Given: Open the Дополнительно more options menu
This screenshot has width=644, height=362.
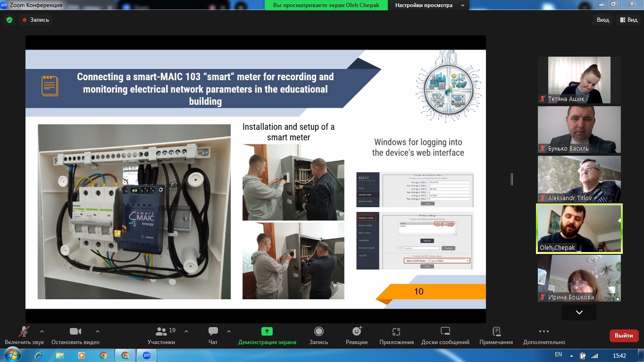Looking at the screenshot, I should (x=544, y=335).
